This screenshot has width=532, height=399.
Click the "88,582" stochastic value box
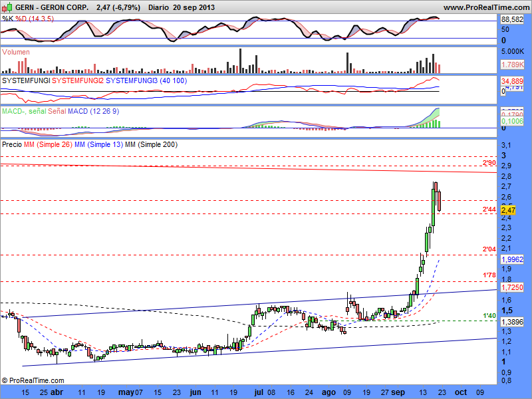pyautogui.click(x=512, y=20)
